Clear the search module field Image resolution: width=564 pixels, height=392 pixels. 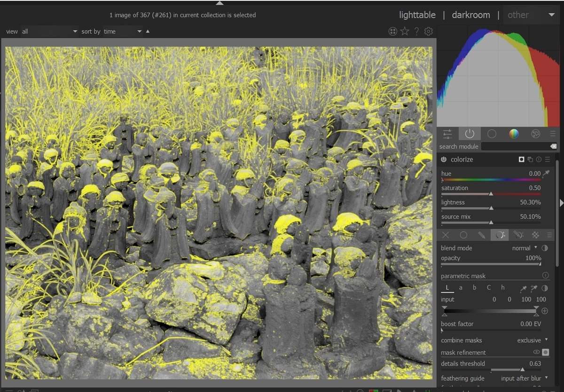(553, 146)
